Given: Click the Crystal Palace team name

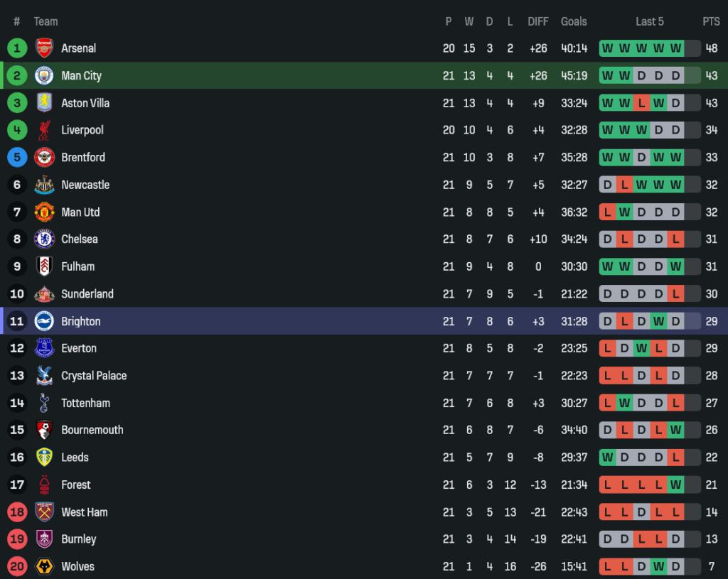Looking at the screenshot, I should (94, 376).
